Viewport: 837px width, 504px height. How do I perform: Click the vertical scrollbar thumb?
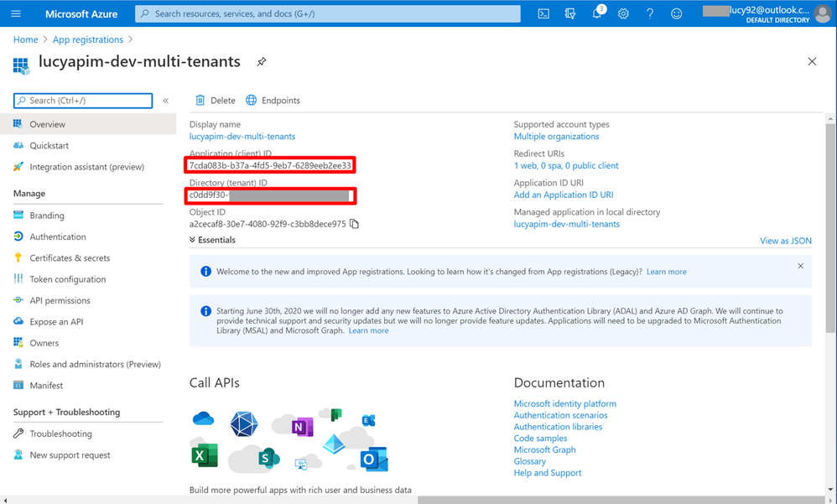830,228
